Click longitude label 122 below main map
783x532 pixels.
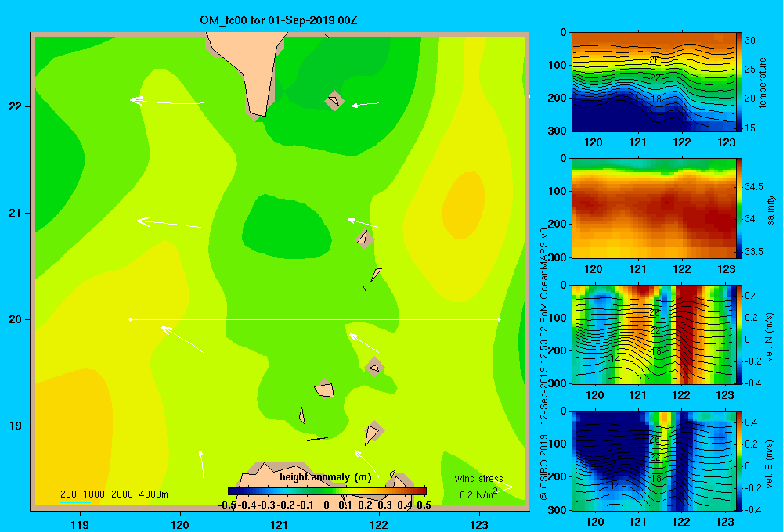click(x=379, y=524)
